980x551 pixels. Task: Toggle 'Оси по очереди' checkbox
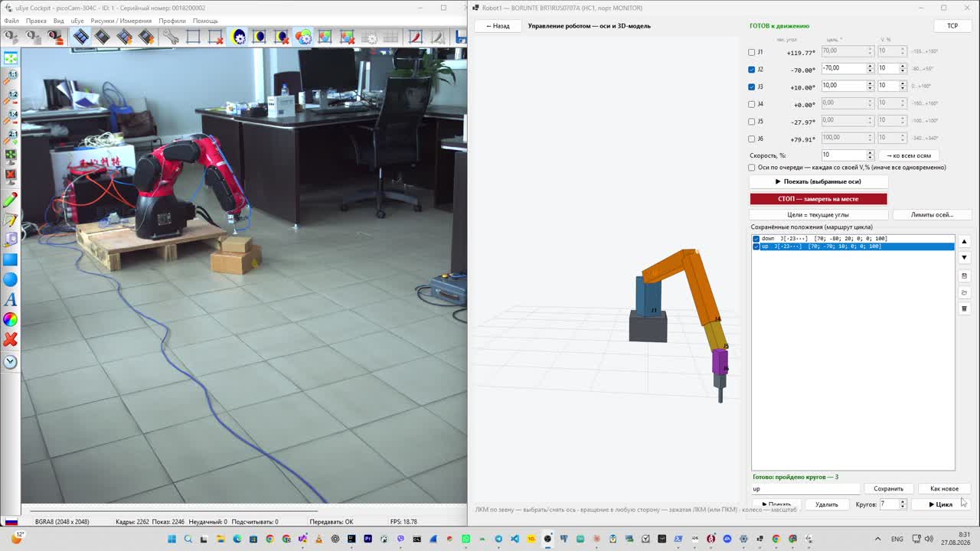(752, 167)
